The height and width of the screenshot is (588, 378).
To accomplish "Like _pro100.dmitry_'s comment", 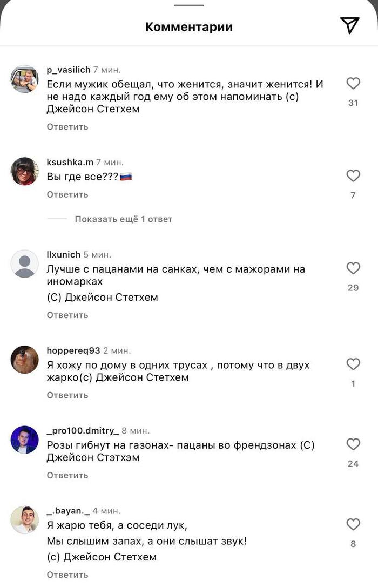I will pos(353,444).
